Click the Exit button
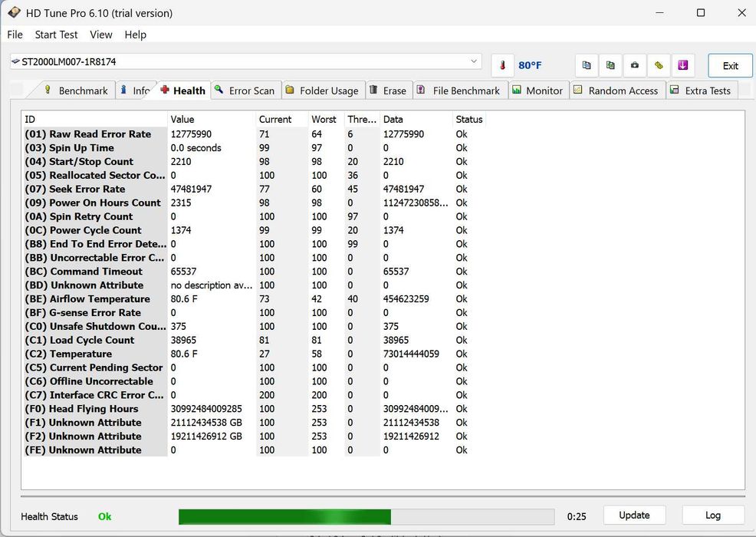The height and width of the screenshot is (537, 756). coord(730,66)
